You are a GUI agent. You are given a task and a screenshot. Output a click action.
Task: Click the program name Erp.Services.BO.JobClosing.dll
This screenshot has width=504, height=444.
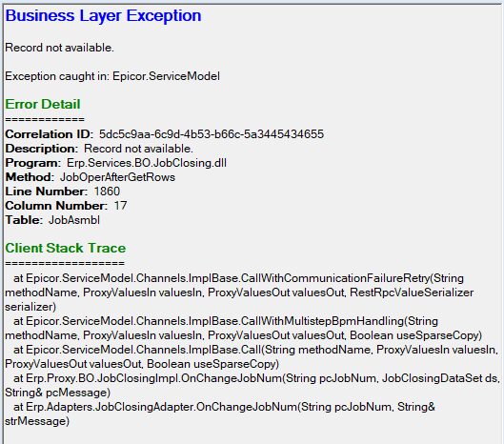(x=147, y=163)
